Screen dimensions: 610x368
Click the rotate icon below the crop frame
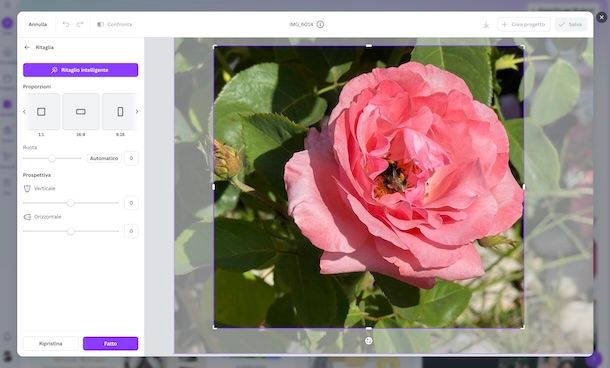pos(369,341)
